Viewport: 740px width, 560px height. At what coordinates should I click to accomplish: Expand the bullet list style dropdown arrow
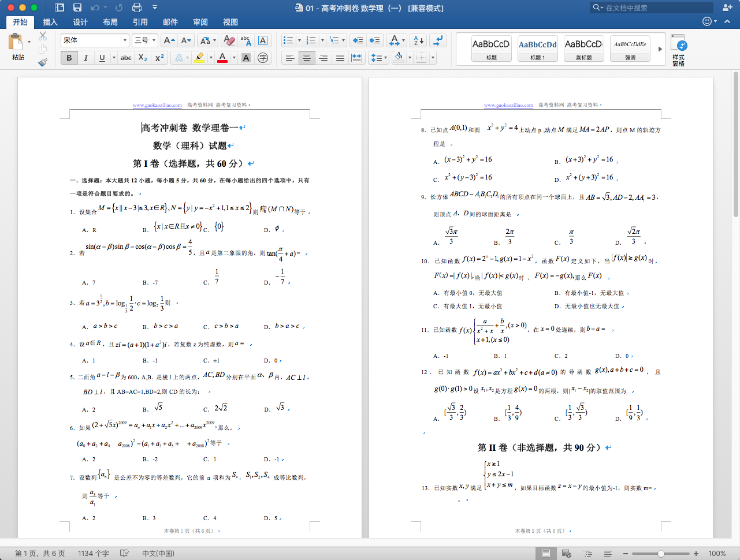click(299, 40)
